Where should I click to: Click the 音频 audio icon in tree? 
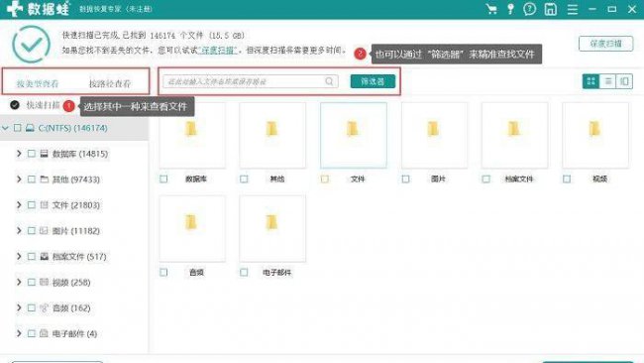[x=44, y=307]
